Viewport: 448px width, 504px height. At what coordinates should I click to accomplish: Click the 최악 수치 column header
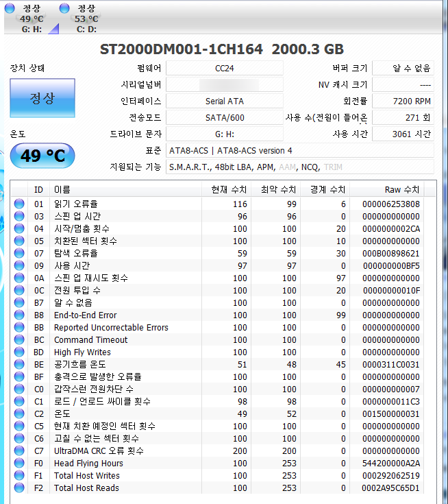pos(276,190)
